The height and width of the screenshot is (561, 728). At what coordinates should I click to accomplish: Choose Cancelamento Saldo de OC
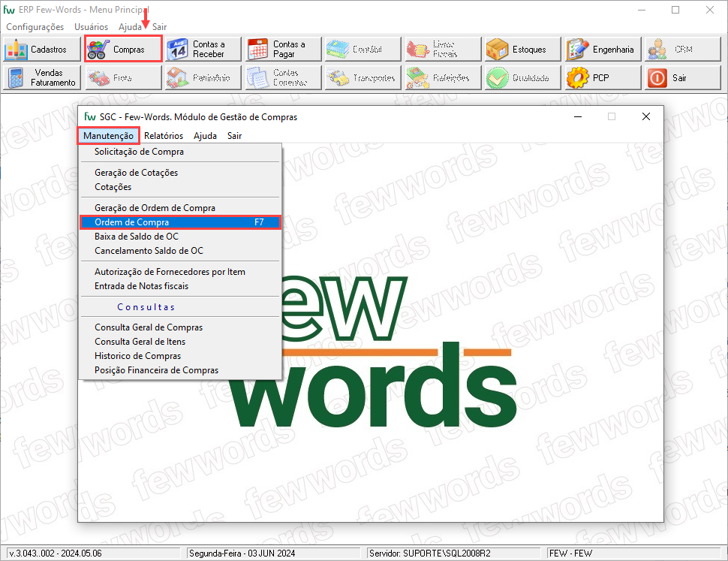coord(180,251)
